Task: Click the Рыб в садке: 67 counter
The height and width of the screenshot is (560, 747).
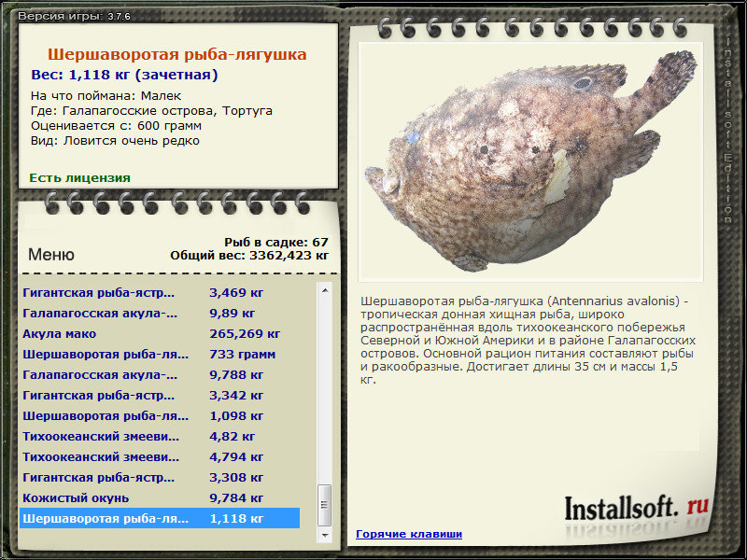Action: (276, 243)
